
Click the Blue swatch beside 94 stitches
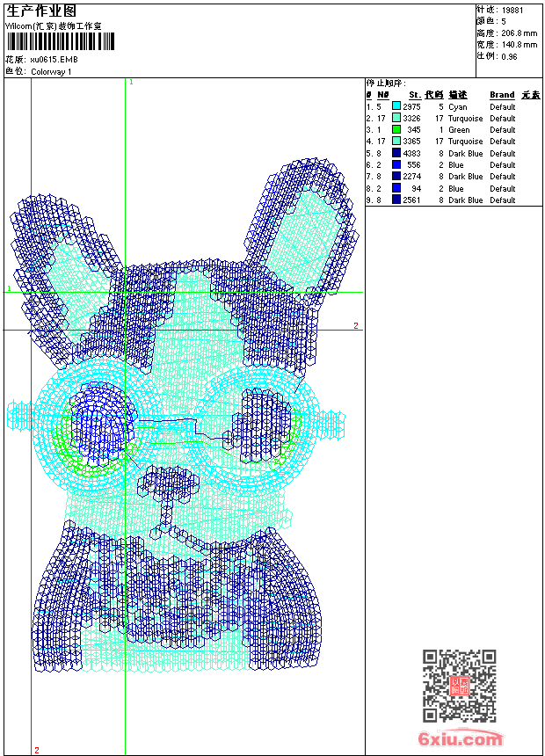click(396, 188)
